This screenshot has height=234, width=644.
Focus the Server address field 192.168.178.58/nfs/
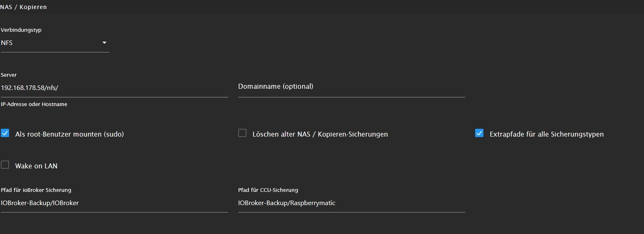[x=114, y=87]
